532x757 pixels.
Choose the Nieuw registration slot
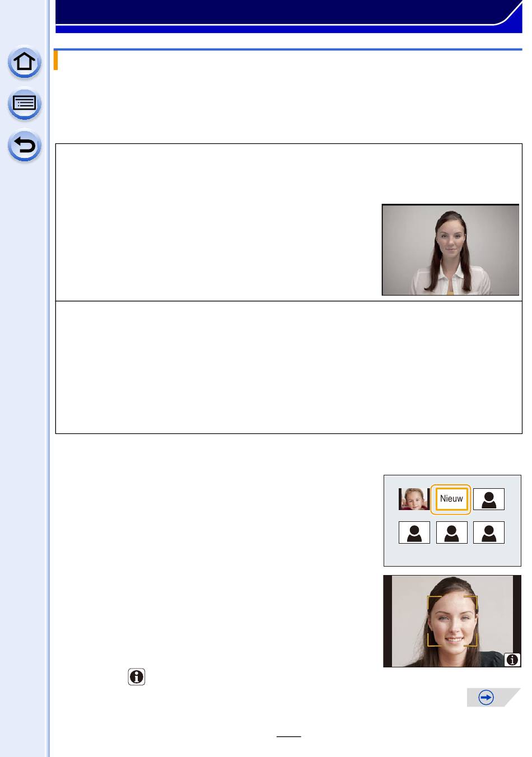pos(451,499)
